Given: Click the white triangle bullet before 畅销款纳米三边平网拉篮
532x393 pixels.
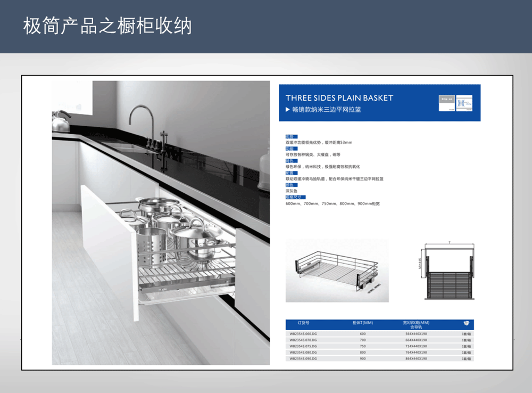Looking at the screenshot, I should point(288,109).
